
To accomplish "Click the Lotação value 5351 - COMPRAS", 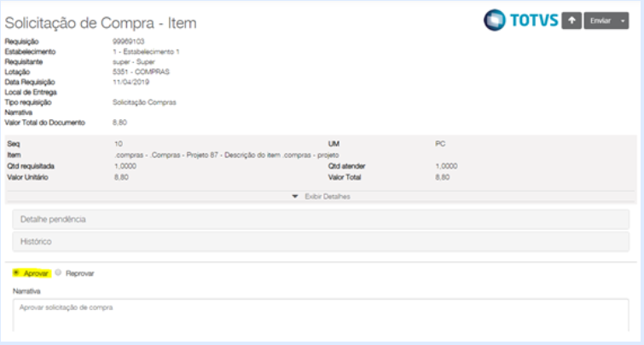I will tap(141, 72).
